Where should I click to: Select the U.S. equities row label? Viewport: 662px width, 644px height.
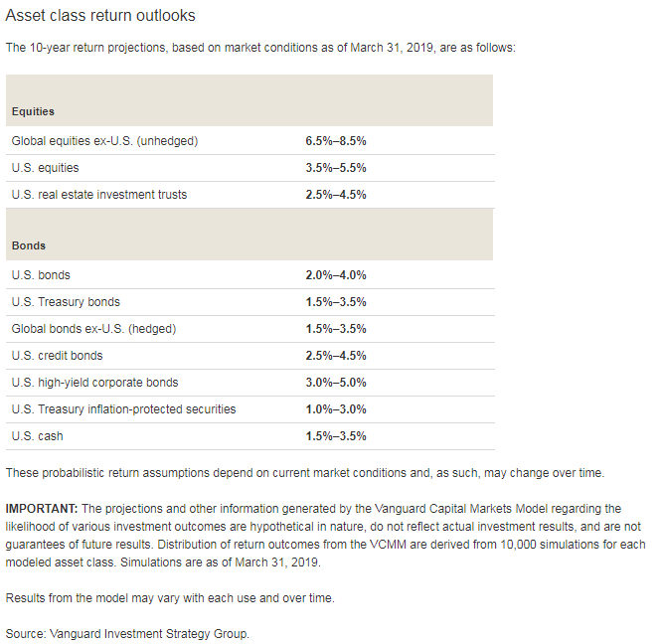pyautogui.click(x=45, y=168)
